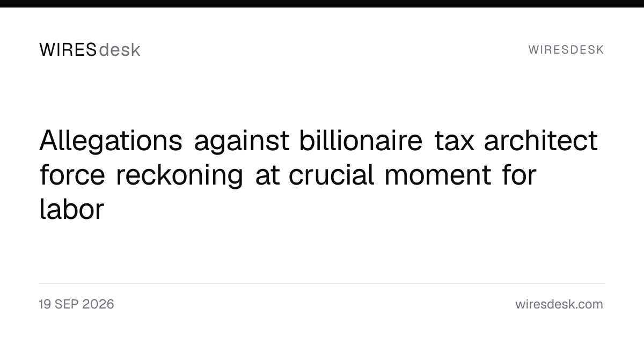Click the word "architect" in the headline
The image size is (644, 338).
(541, 141)
